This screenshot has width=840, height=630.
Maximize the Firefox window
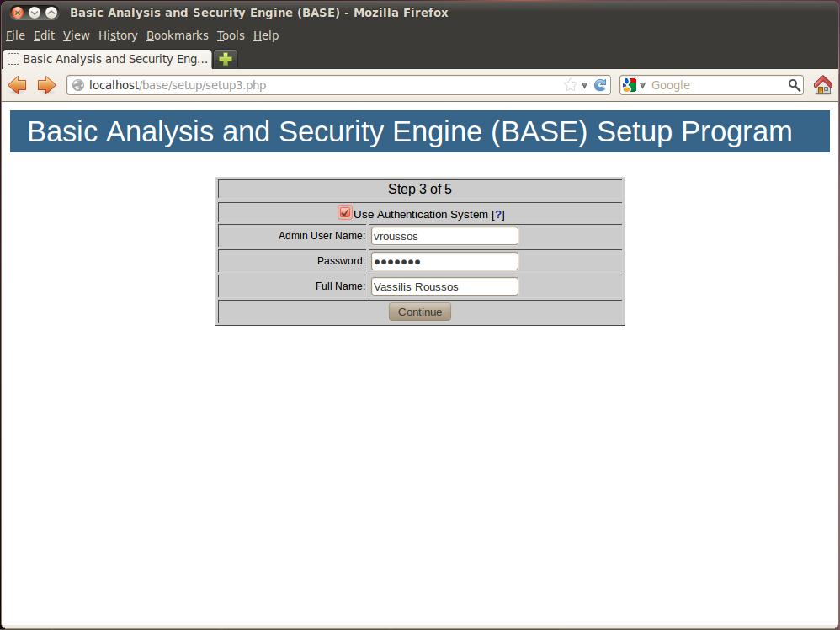pos(51,13)
